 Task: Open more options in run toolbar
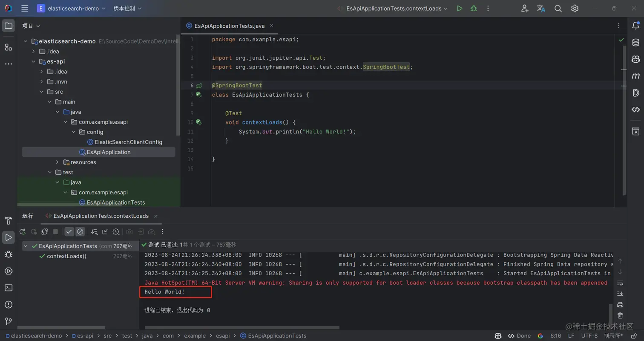coord(162,232)
